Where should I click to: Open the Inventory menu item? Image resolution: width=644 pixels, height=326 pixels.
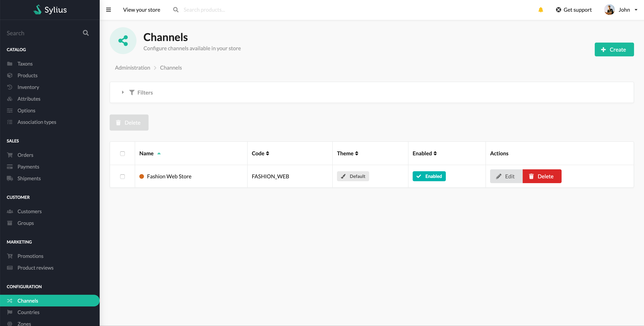[50, 87]
